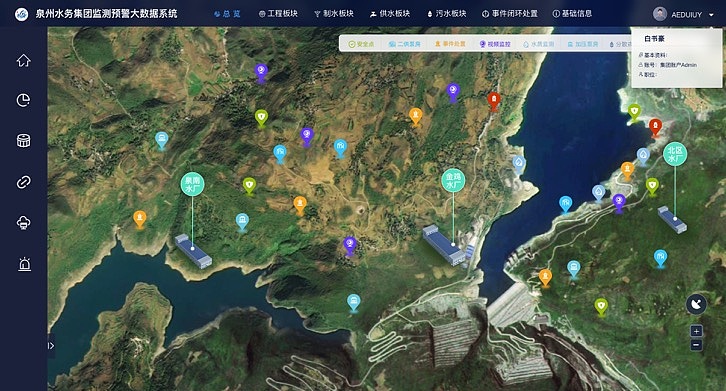Click the 职位 row in profile card
This screenshot has height=391, width=726.
coord(648,75)
